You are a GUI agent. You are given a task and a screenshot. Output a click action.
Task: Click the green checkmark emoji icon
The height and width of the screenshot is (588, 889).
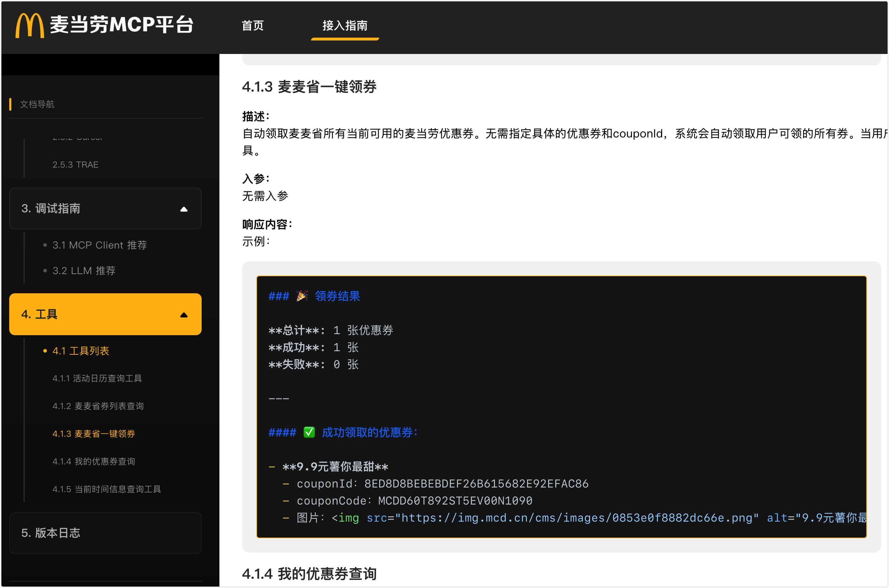pyautogui.click(x=309, y=432)
